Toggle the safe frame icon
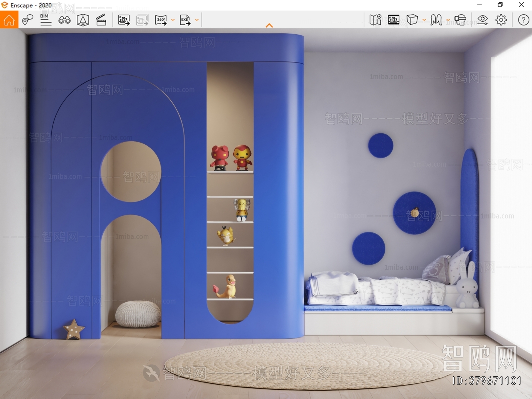This screenshot has width=532, height=399. (x=394, y=20)
